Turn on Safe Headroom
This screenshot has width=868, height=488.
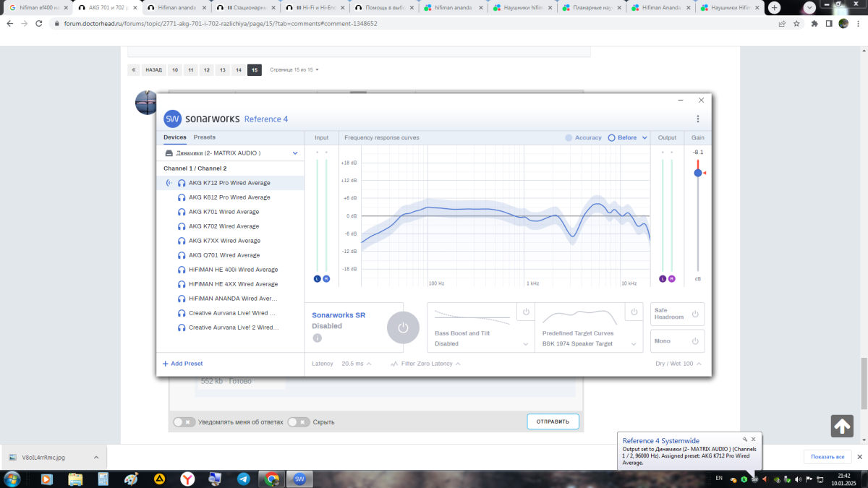click(694, 314)
